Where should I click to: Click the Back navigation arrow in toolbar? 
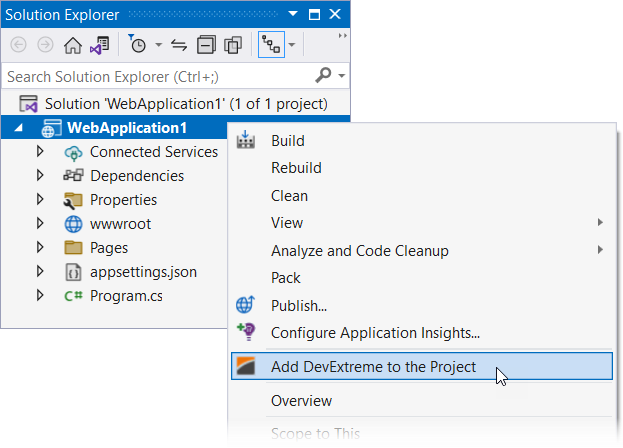coord(19,44)
